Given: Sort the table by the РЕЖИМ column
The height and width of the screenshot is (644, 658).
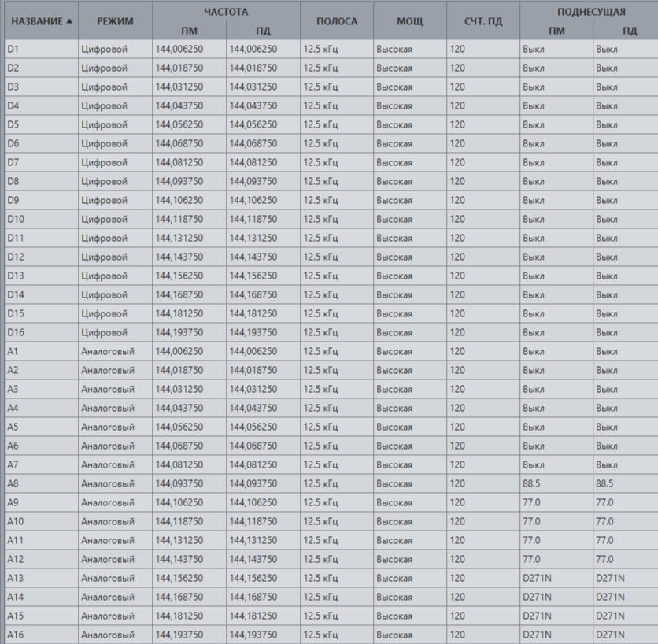Looking at the screenshot, I should (x=115, y=21).
